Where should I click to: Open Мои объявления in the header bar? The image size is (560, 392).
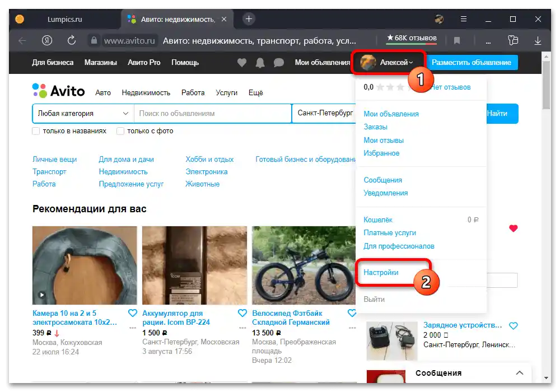[322, 63]
